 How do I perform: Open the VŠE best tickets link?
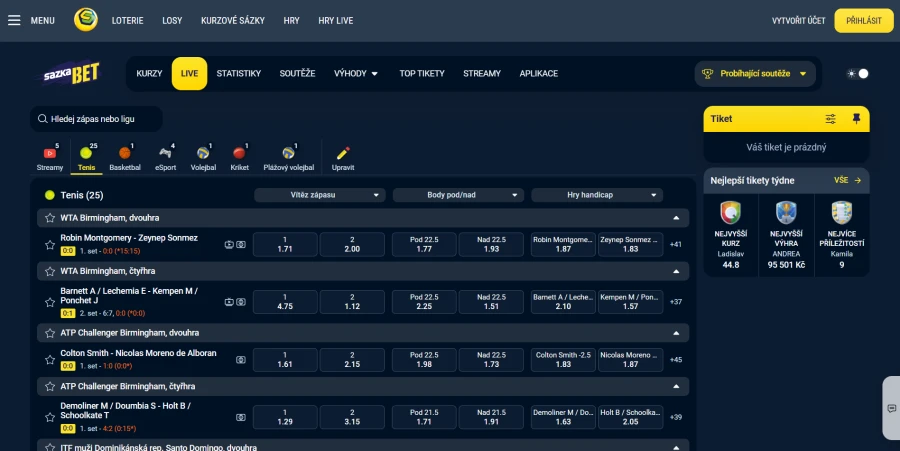click(x=848, y=180)
